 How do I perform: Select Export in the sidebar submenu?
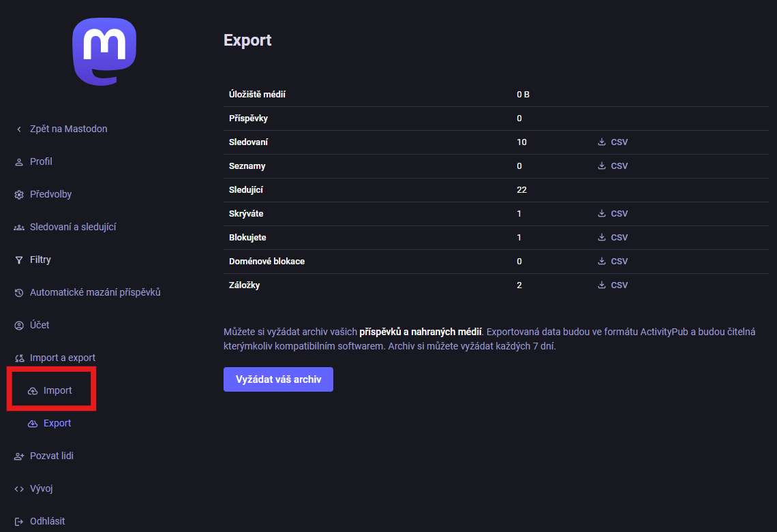[x=57, y=424]
